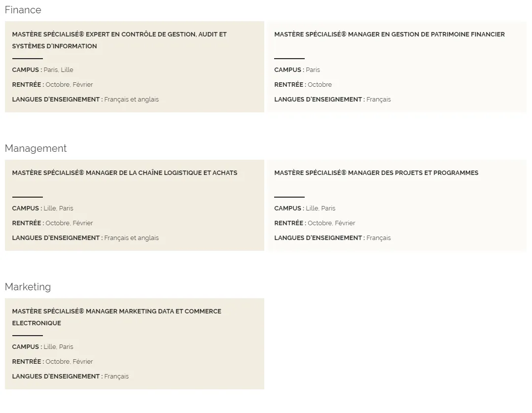Click the campus line in Projets et Programmes card
The height and width of the screenshot is (413, 532).
click(x=305, y=208)
